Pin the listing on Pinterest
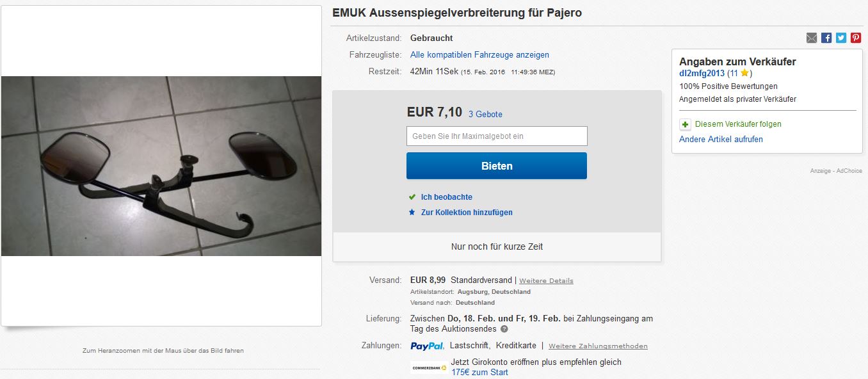The image size is (868, 379). (x=856, y=38)
